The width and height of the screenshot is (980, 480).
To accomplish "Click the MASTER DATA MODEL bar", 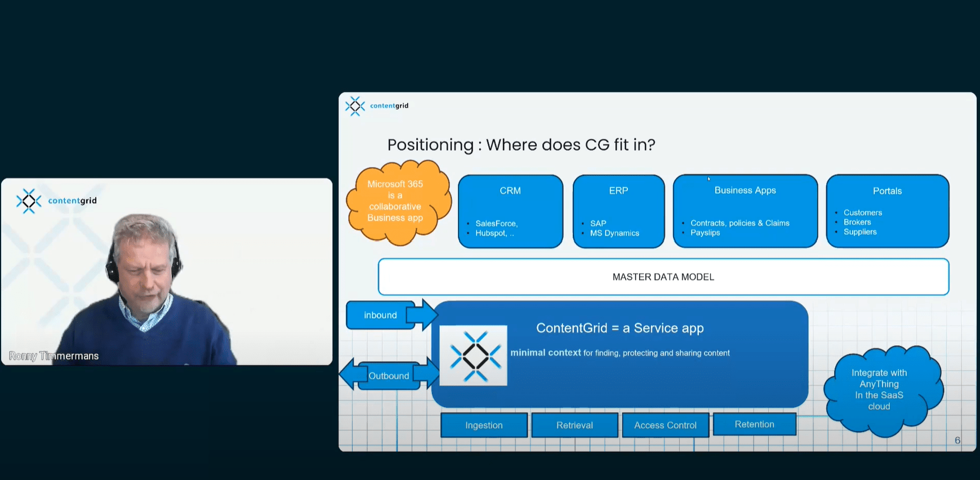I will coord(663,277).
